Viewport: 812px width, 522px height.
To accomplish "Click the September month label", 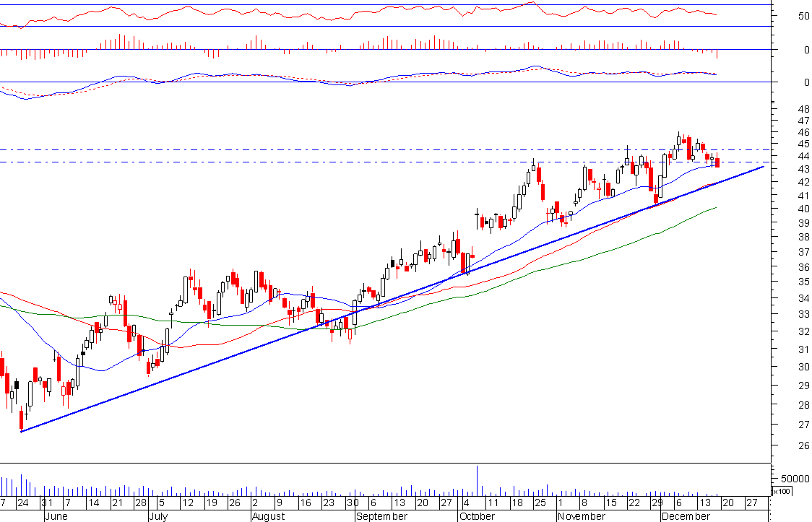I will [x=381, y=516].
